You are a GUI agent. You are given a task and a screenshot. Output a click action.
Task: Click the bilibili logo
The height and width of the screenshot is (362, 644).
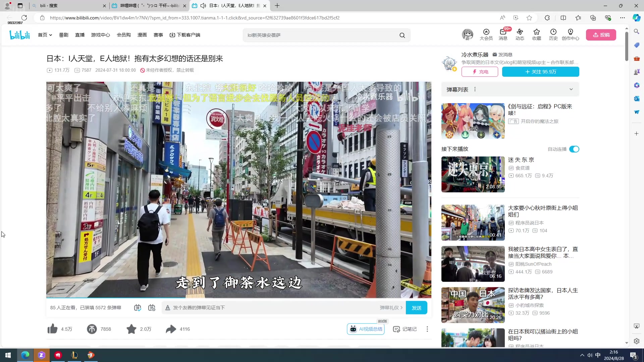pos(19,35)
